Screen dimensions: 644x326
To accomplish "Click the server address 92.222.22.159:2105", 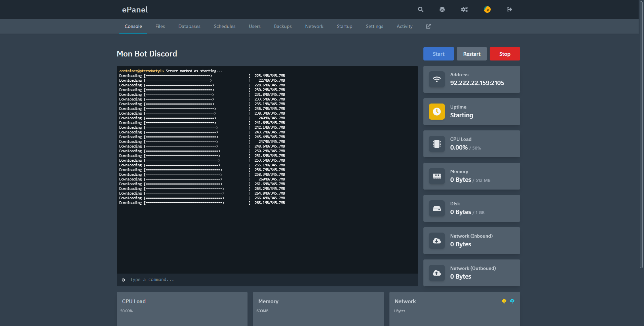I will click(477, 83).
